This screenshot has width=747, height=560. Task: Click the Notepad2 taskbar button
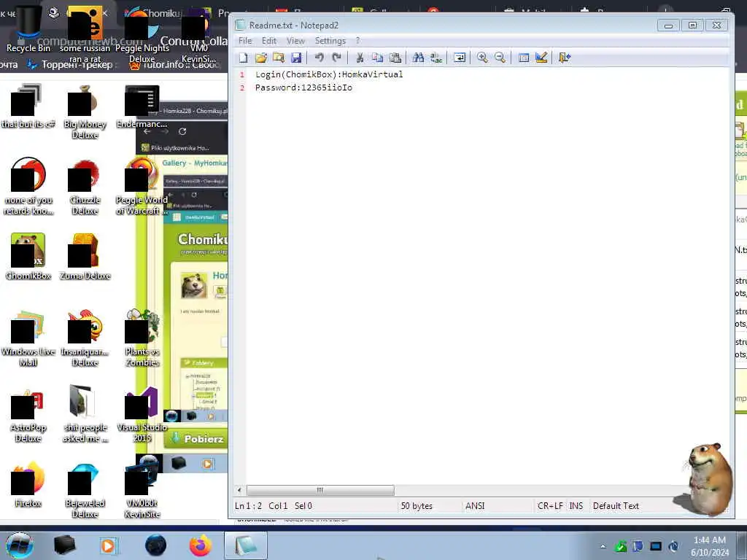pyautogui.click(x=245, y=545)
